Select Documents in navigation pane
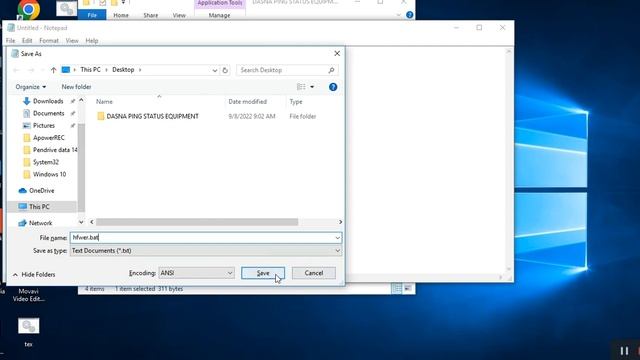640x360 pixels. [49, 113]
